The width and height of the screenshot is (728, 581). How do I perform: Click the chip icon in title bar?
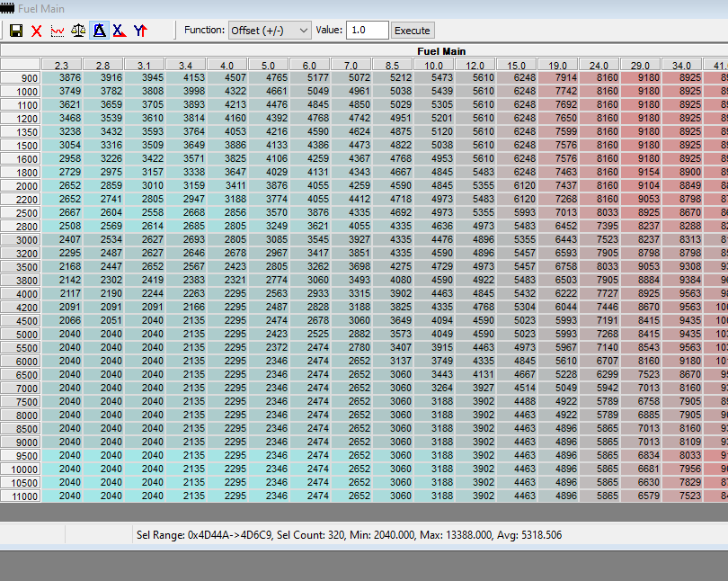[8, 8]
